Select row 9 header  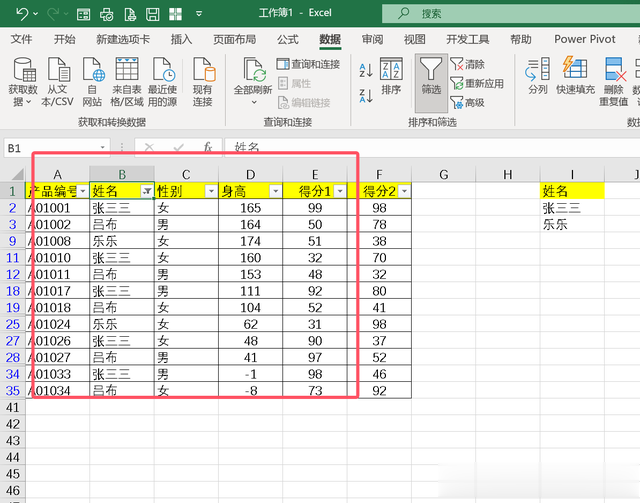(13, 241)
